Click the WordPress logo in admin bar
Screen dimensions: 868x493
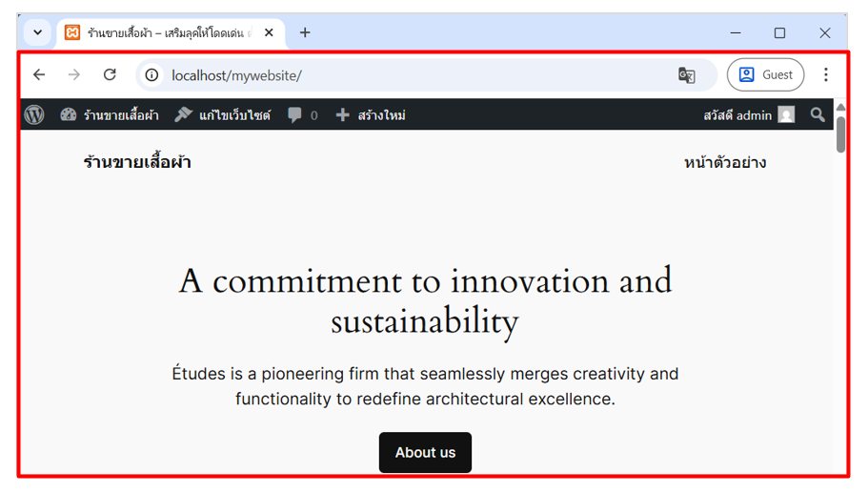tap(35, 114)
